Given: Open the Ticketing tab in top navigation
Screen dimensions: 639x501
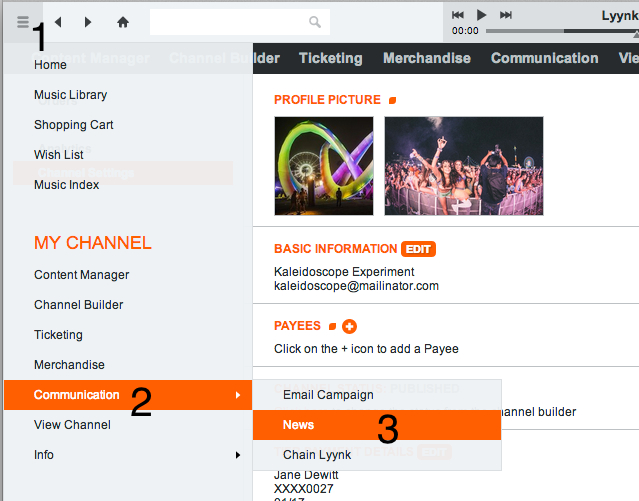Looking at the screenshot, I should tap(331, 58).
